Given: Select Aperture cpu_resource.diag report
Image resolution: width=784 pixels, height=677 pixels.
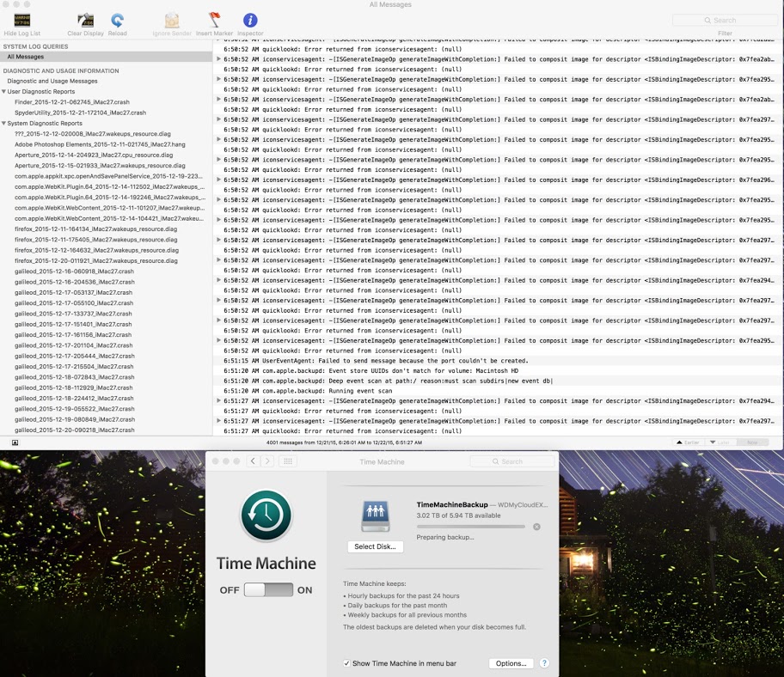Looking at the screenshot, I should pos(94,155).
